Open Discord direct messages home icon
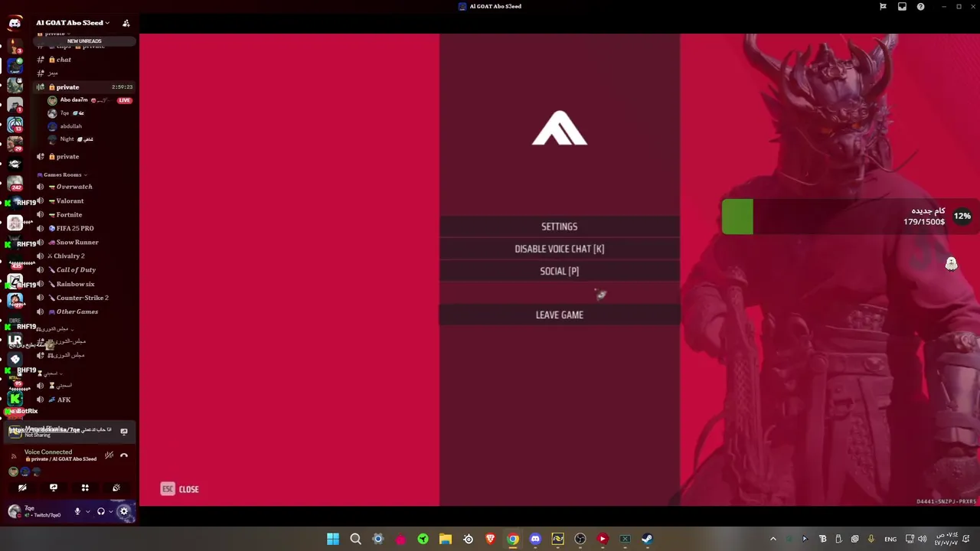The width and height of the screenshot is (980, 551). pos(15,23)
